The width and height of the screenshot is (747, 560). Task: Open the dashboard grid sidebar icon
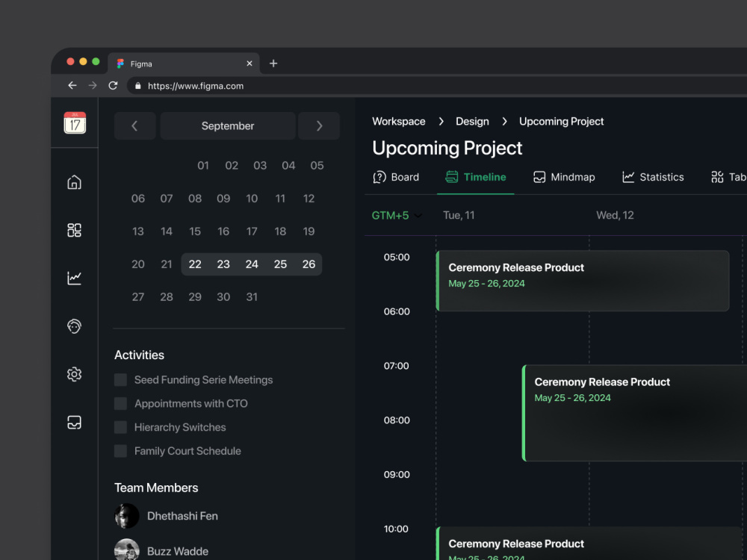pos(74,231)
